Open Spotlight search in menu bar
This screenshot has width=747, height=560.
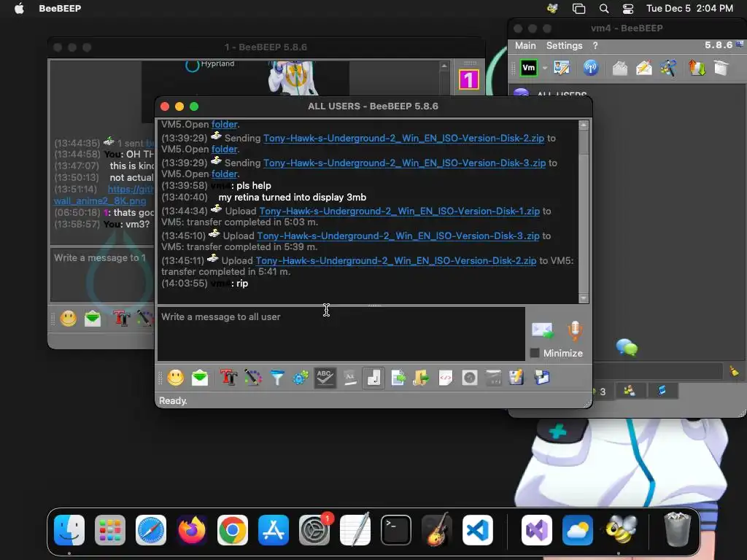coord(603,8)
